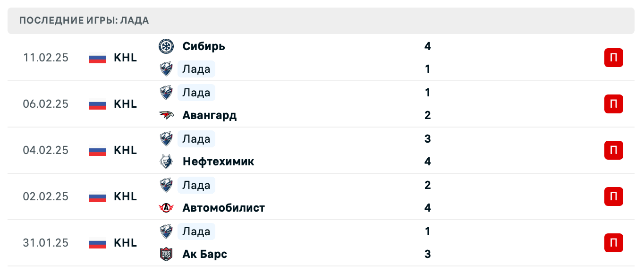Click Russian flag in 06.02.25 row
The height and width of the screenshot is (274, 644).
point(97,104)
